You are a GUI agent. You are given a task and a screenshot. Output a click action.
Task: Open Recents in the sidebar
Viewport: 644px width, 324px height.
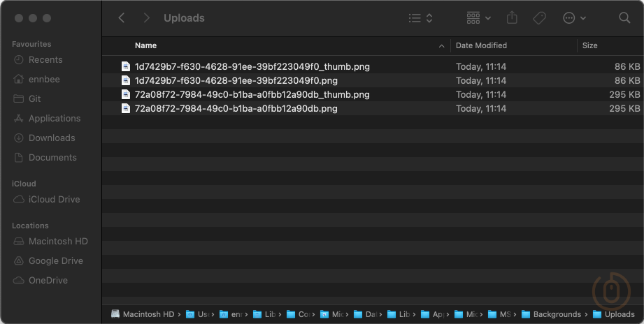[45, 60]
